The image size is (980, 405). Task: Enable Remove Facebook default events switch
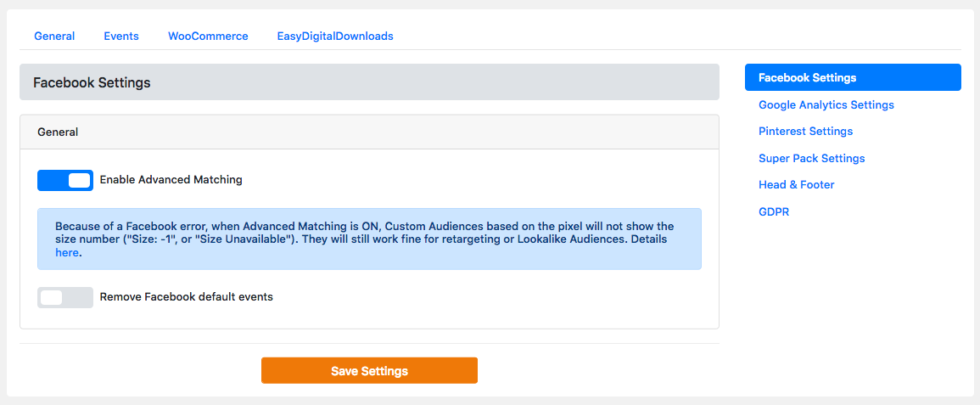[65, 297]
